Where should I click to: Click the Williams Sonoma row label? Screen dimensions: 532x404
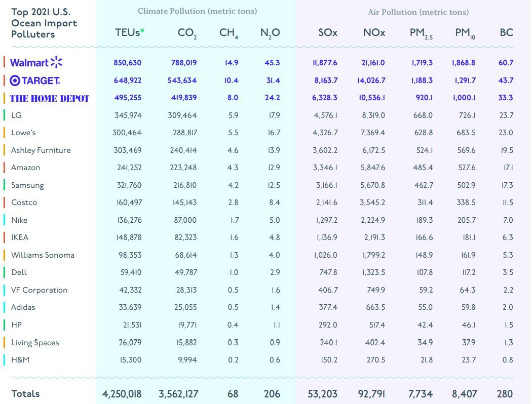tap(43, 255)
